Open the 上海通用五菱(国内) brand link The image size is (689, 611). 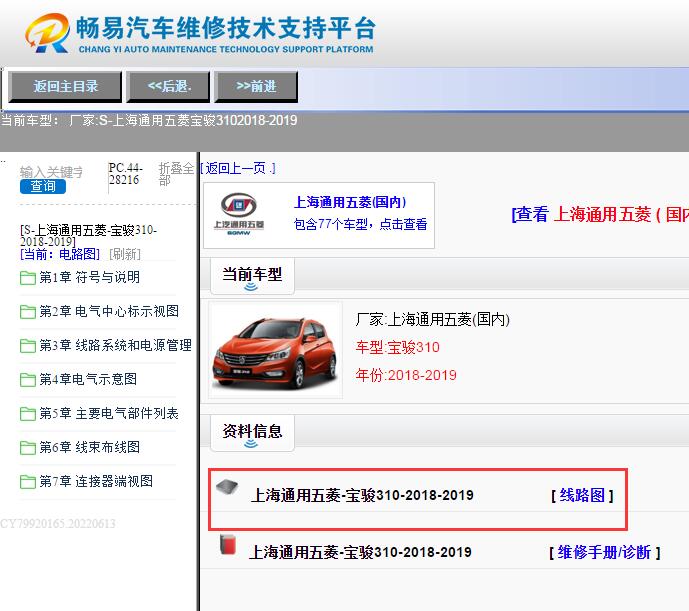point(350,202)
